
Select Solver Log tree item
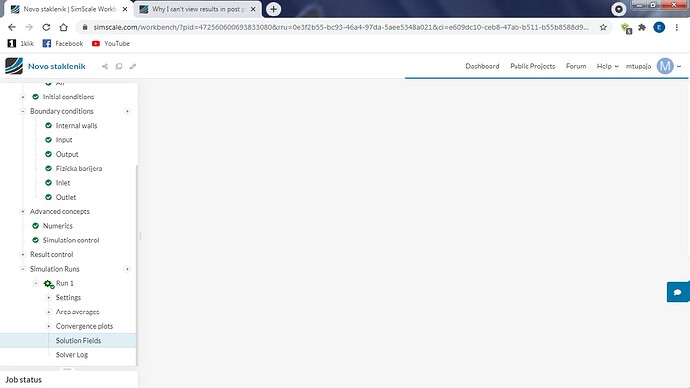point(72,355)
